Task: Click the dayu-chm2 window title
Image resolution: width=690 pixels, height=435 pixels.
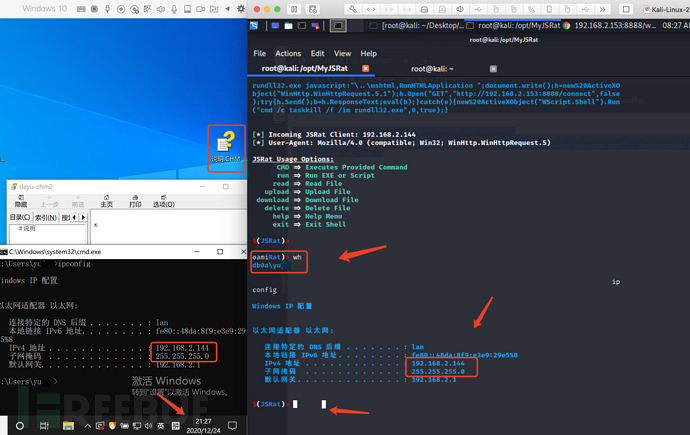Action: coord(36,186)
